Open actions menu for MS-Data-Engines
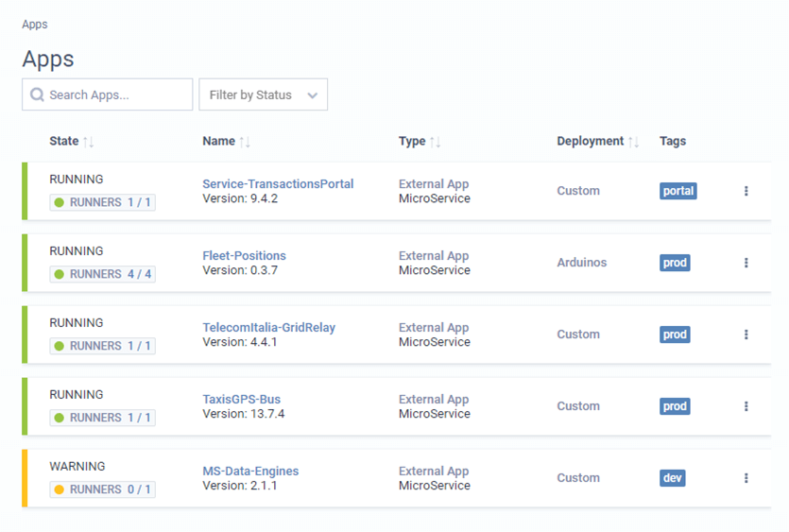Viewport: 789px width, 532px height. 746,478
